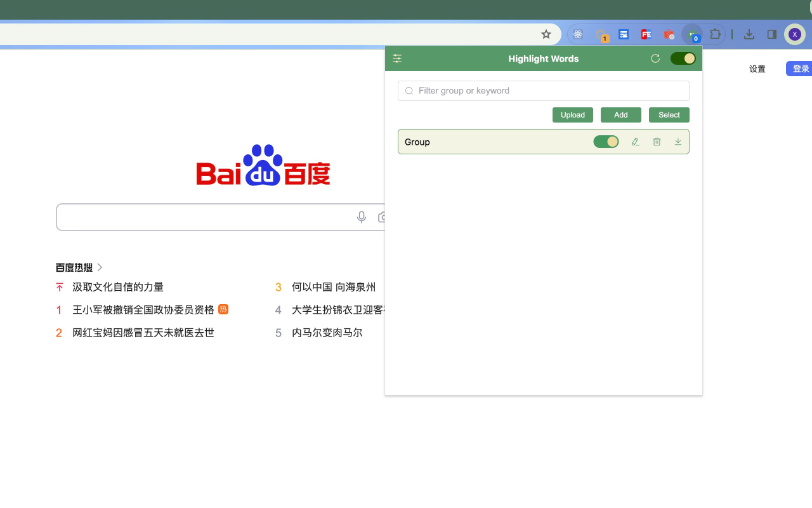Image resolution: width=812 pixels, height=508 pixels.
Task: Expand the 百度热搜 hot search list
Action: click(100, 267)
